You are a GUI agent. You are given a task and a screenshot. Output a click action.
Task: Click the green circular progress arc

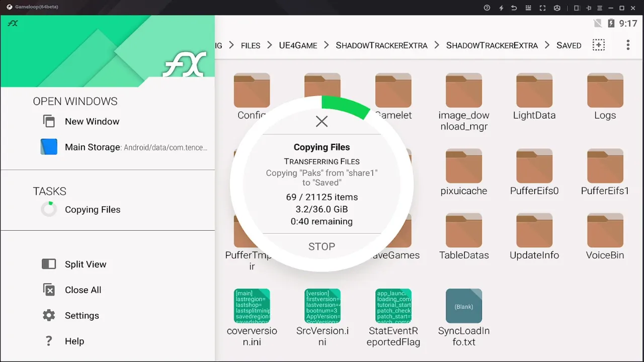tap(346, 107)
